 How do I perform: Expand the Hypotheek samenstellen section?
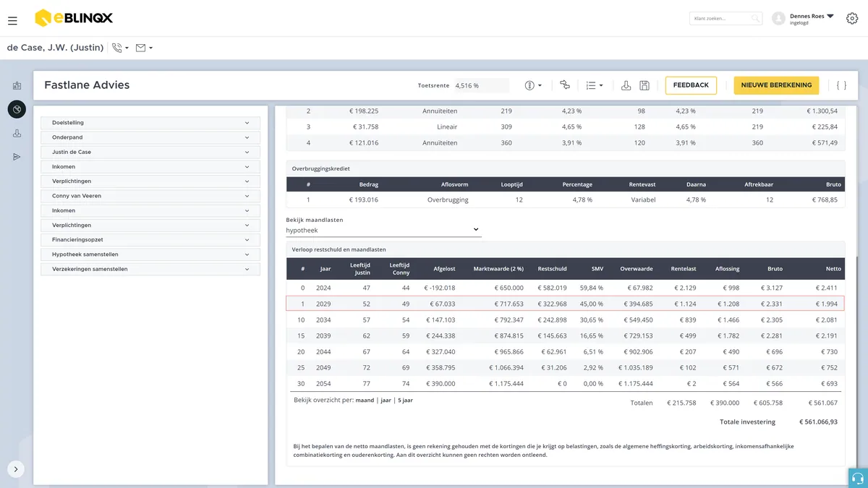pos(150,254)
